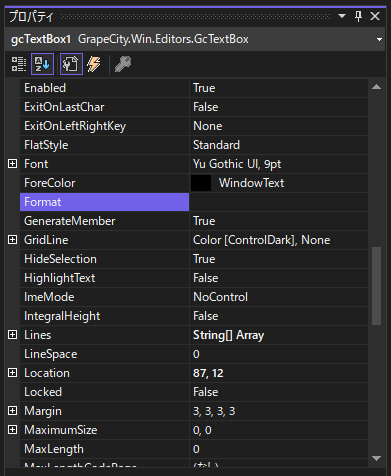Viewport: 391px width, 476px height.
Task: Click the FlatStyle Standard value
Action: point(216,145)
